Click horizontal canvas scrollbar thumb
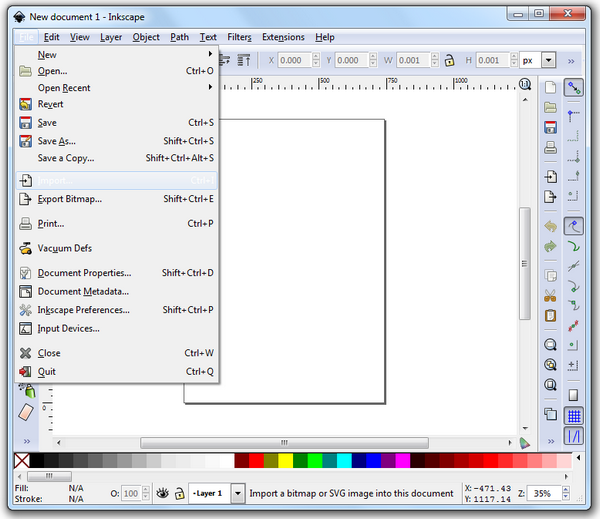 pyautogui.click(x=284, y=443)
